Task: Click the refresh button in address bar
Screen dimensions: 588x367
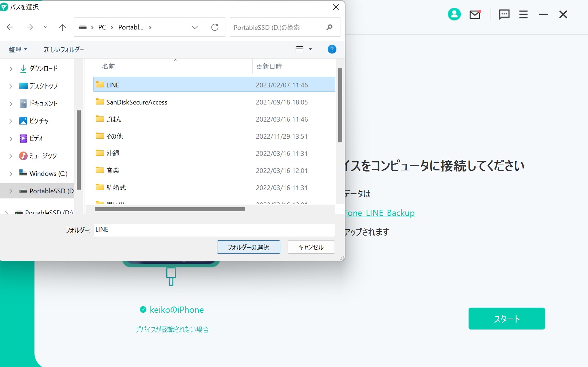Action: coord(215,27)
